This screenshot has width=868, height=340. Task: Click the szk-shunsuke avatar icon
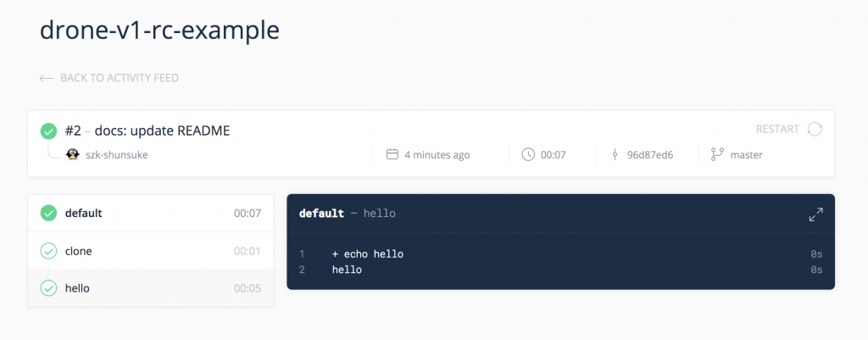click(x=73, y=155)
